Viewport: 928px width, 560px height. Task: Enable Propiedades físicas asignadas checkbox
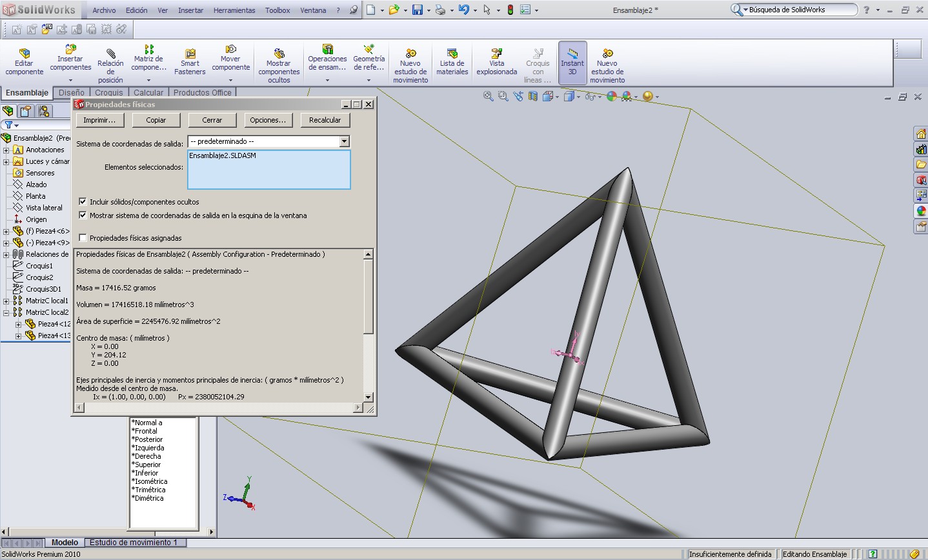coord(83,238)
